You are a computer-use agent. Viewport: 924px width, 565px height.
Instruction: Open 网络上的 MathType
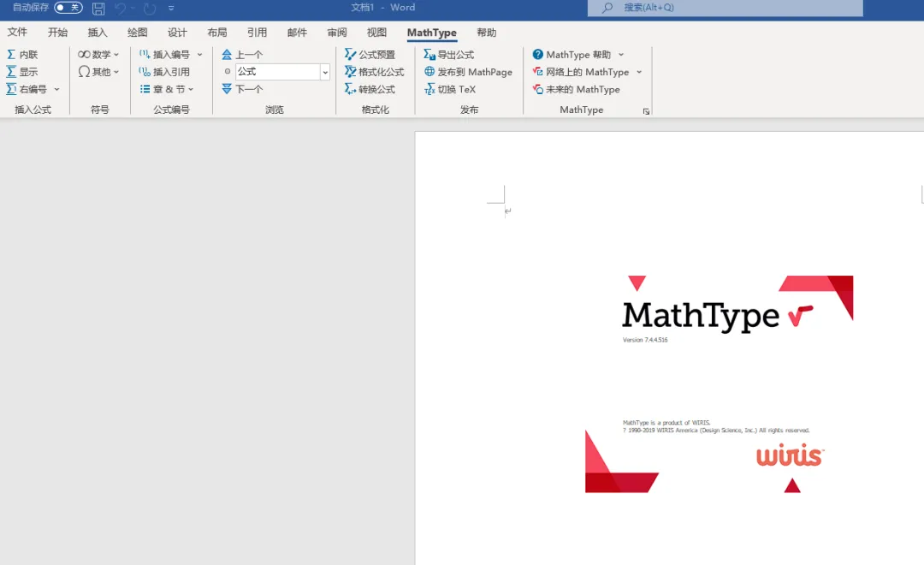tap(580, 72)
